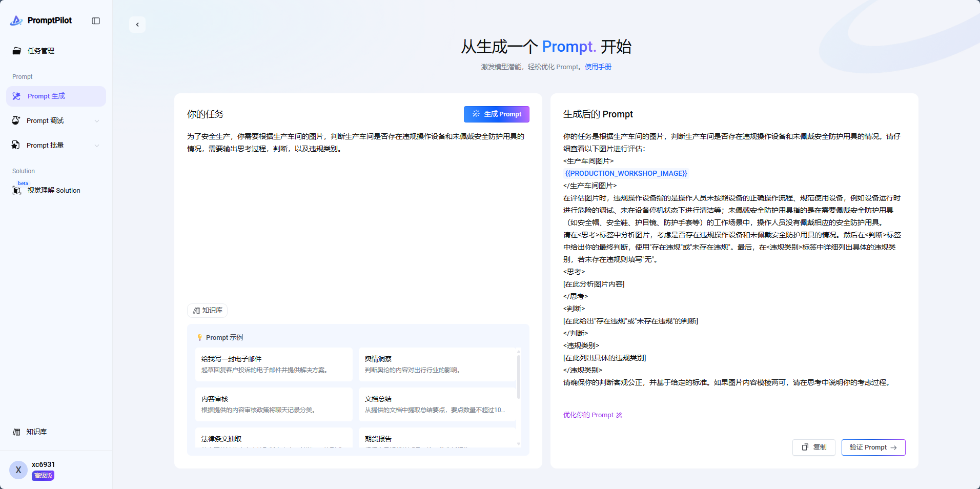Click the PromptPilot logo icon
Image resolution: width=980 pixels, height=489 pixels.
16,21
